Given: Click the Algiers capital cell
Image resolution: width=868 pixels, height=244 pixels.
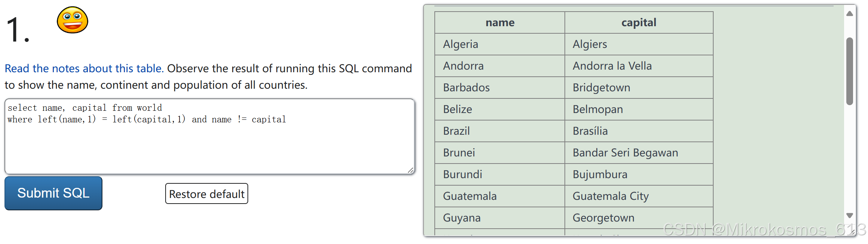Looking at the screenshot, I should coord(590,44).
